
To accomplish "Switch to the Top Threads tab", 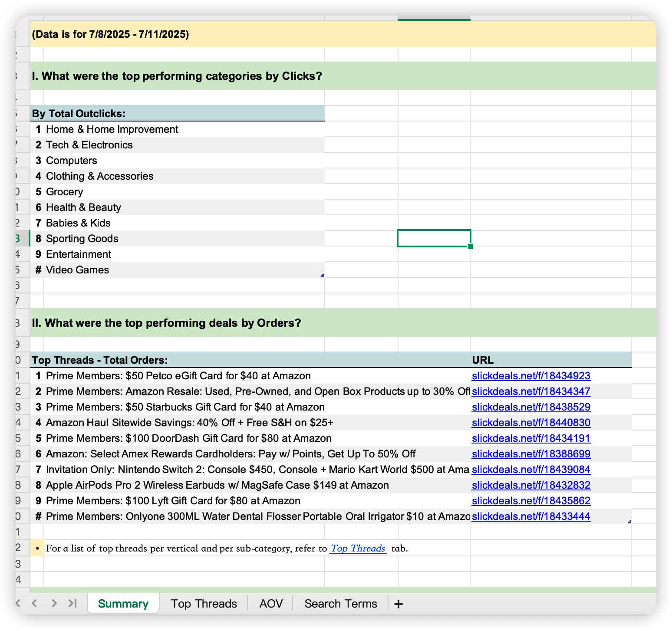I will coord(204,604).
